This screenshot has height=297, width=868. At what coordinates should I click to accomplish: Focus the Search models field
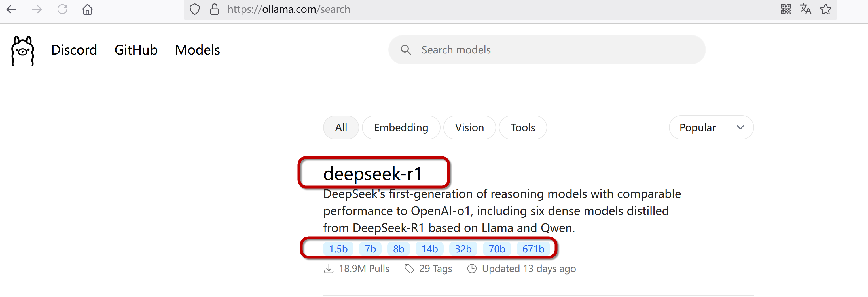coord(547,50)
